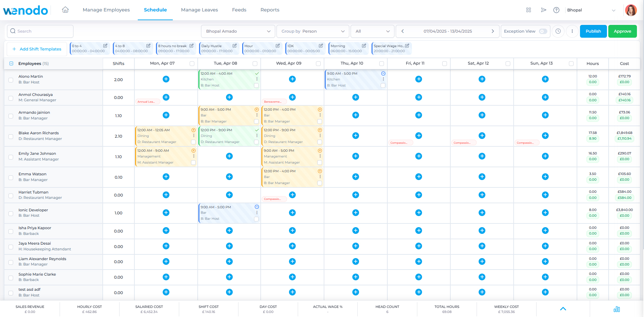Image resolution: width=644 pixels, height=317 pixels.
Task: Expand the bottom summary panel chevron
Action: (x=563, y=309)
